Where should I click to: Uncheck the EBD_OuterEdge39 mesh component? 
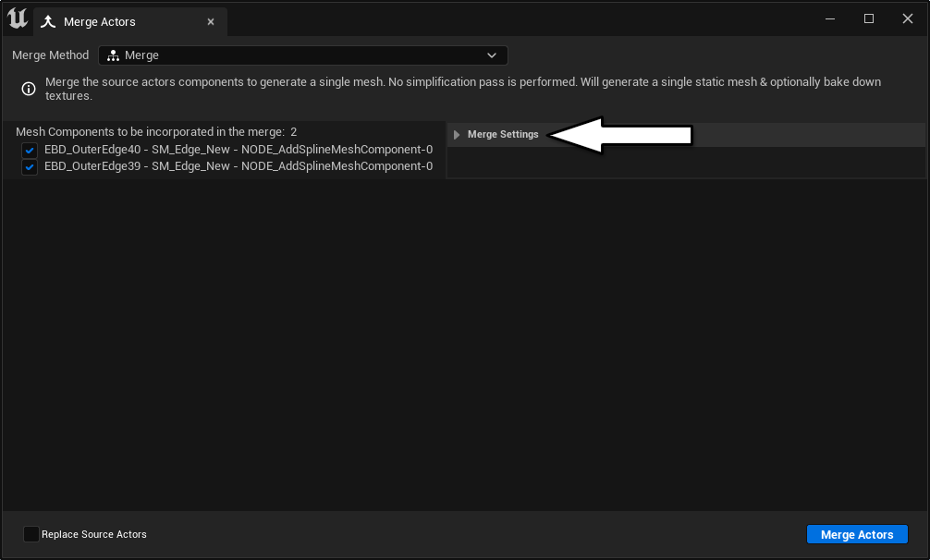click(x=30, y=167)
